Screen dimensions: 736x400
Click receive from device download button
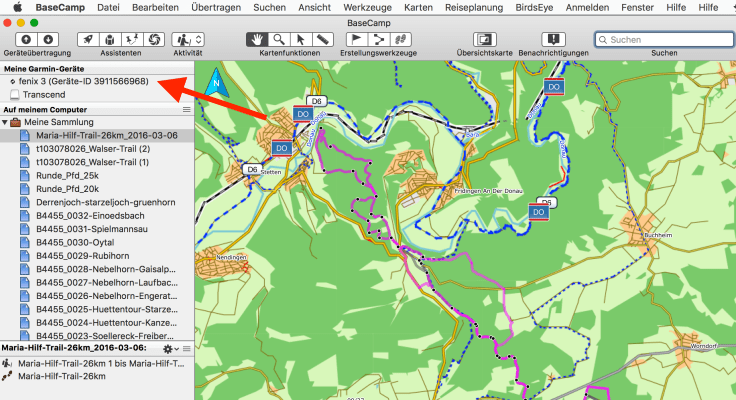pyautogui.click(x=47, y=39)
